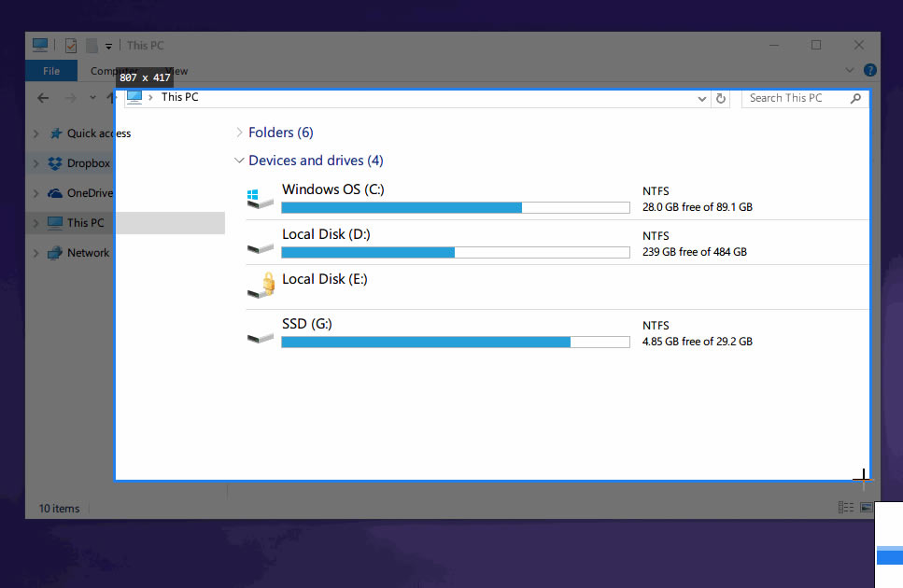Expand the Folders (6) group

pyautogui.click(x=240, y=133)
